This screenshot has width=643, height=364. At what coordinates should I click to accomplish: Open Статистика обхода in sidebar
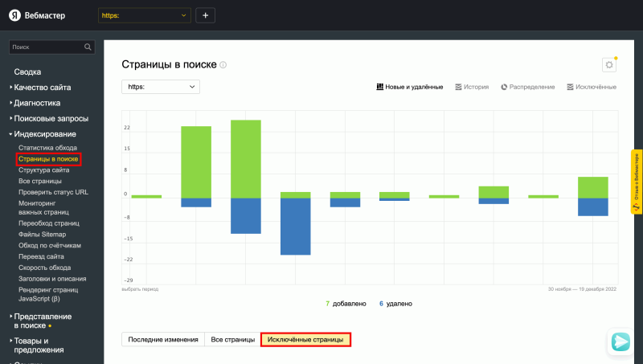tap(47, 148)
